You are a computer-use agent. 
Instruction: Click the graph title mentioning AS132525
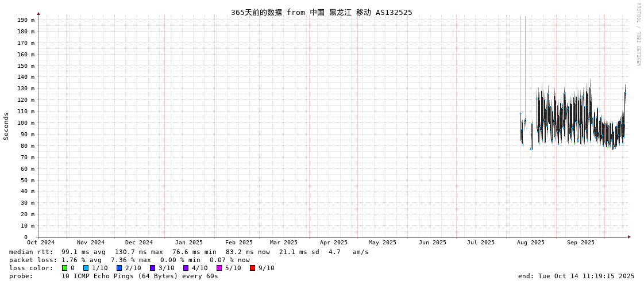[x=321, y=12]
